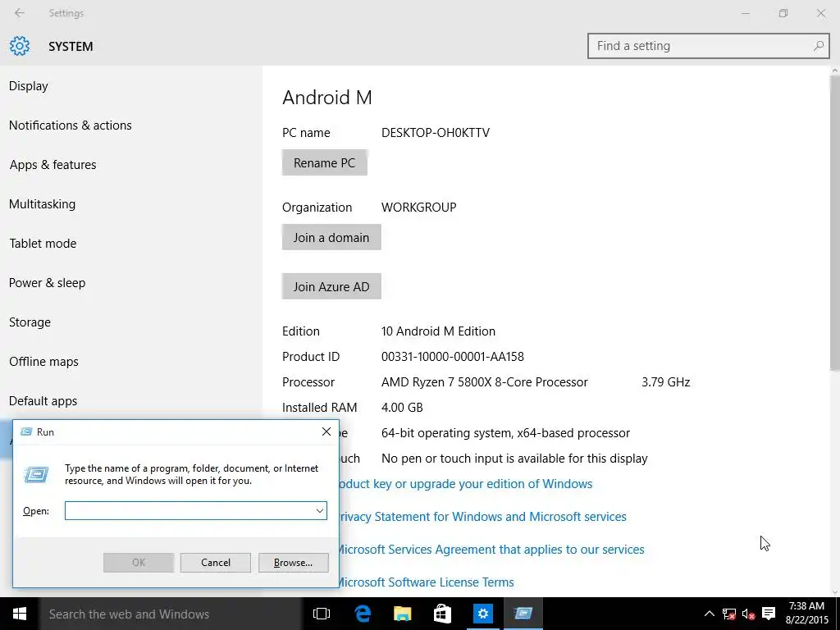This screenshot has width=840, height=630.
Task: Open the Action Center notifications icon
Action: click(769, 614)
